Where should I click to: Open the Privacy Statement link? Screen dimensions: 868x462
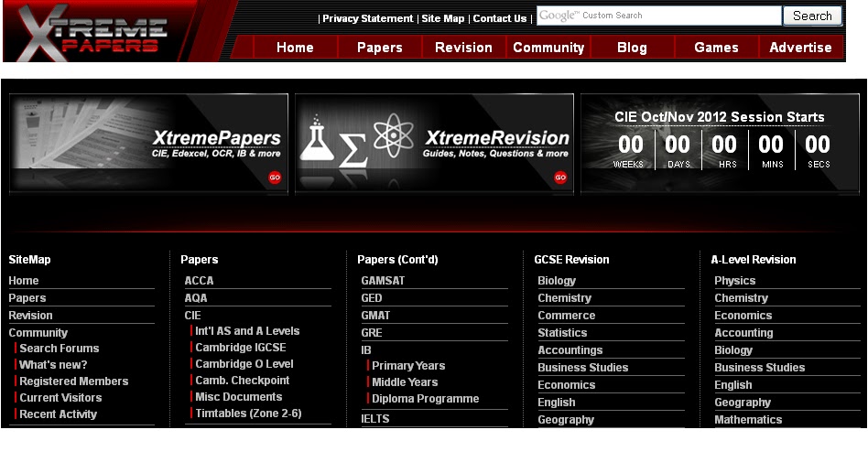[367, 18]
